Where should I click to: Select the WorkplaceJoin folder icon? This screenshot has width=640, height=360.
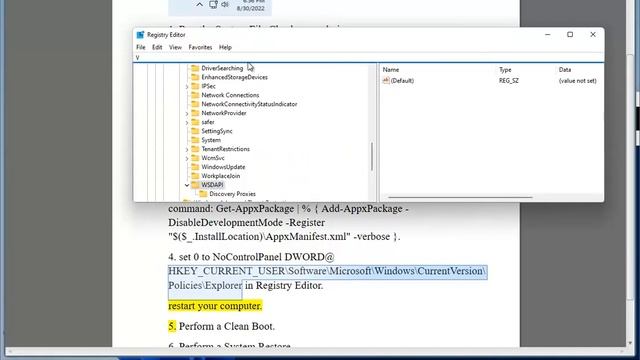click(195, 176)
